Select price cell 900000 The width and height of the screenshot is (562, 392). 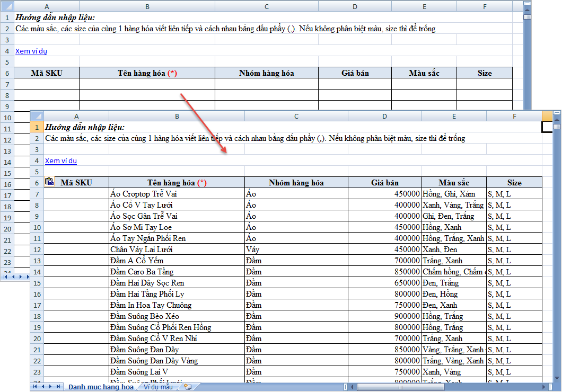point(384,316)
